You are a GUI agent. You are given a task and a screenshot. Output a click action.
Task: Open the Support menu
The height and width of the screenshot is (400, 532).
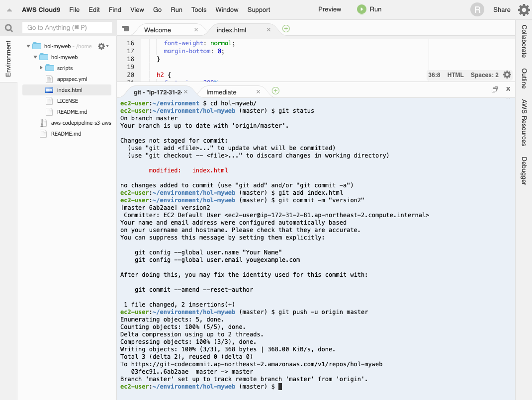coord(259,10)
